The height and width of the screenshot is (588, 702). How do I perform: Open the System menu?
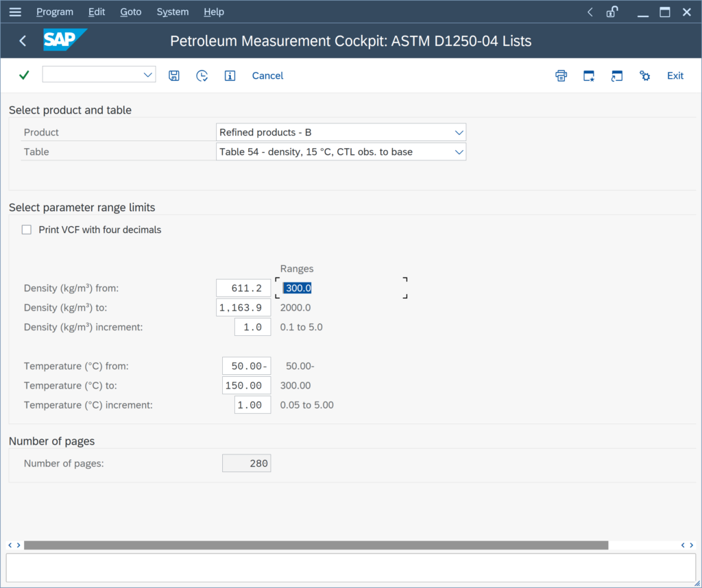(172, 12)
